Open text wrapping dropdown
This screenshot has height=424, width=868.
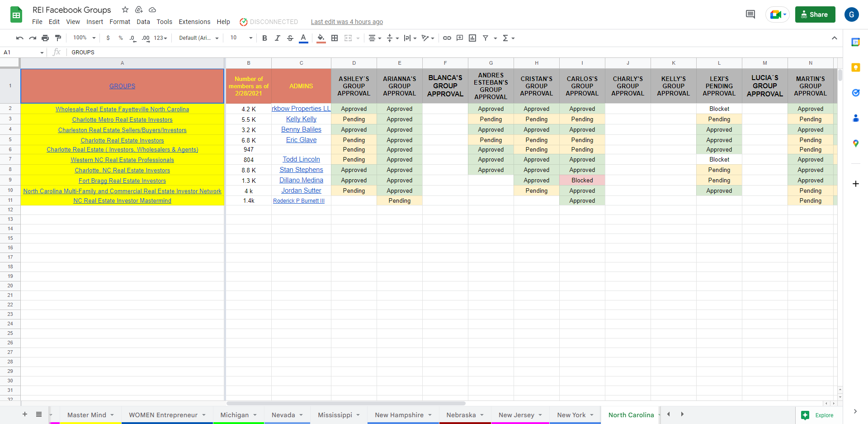coord(410,38)
